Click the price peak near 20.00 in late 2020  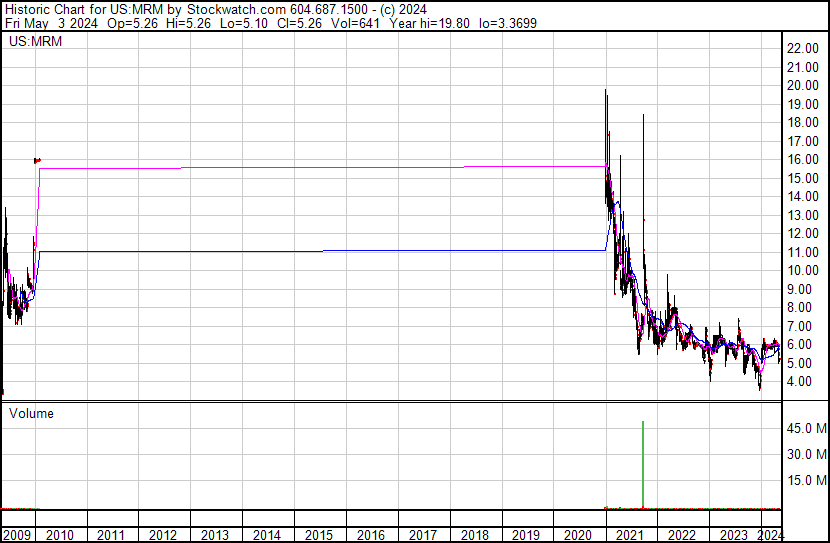[x=606, y=93]
